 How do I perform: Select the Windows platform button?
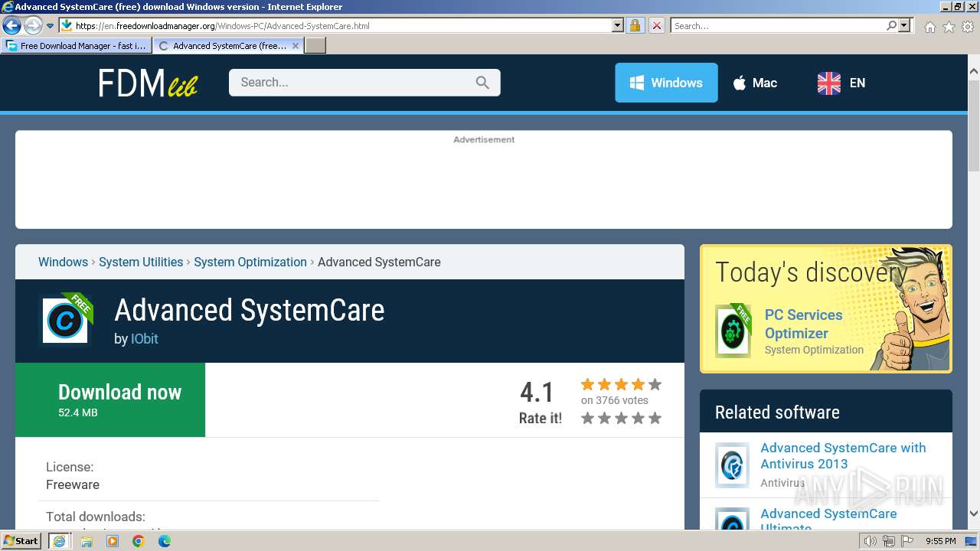[x=666, y=83]
